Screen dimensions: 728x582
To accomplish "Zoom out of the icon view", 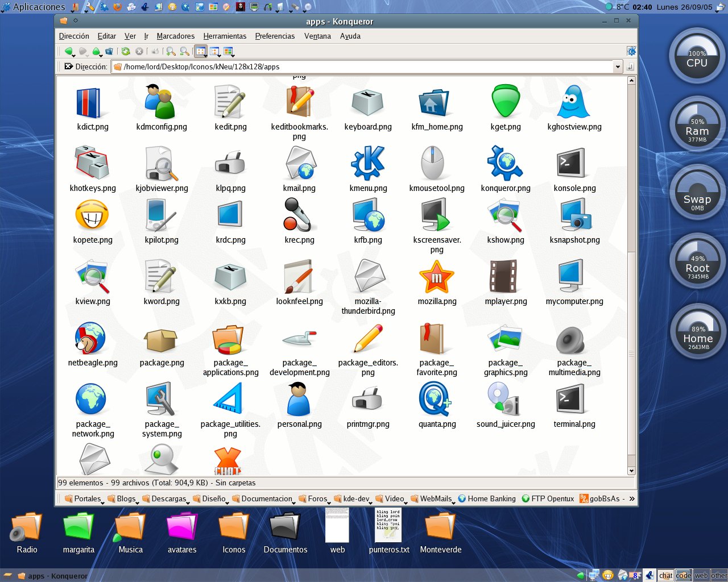I will [184, 51].
